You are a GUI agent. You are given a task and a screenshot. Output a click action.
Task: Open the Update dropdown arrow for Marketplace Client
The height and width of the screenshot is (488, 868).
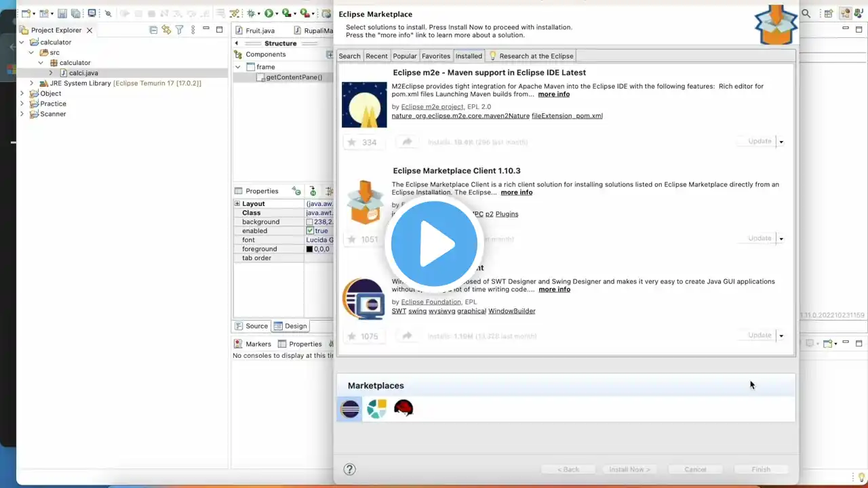781,239
